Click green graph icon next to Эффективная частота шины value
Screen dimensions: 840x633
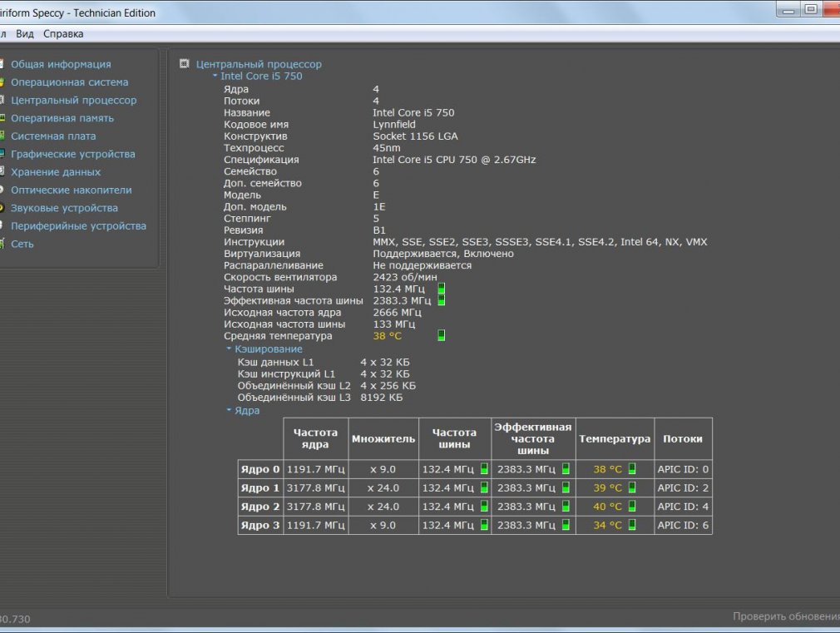(x=442, y=300)
